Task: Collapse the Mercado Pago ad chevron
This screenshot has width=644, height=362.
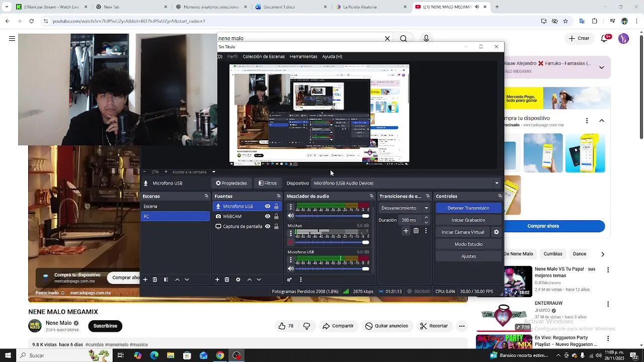Action: [x=601, y=121]
